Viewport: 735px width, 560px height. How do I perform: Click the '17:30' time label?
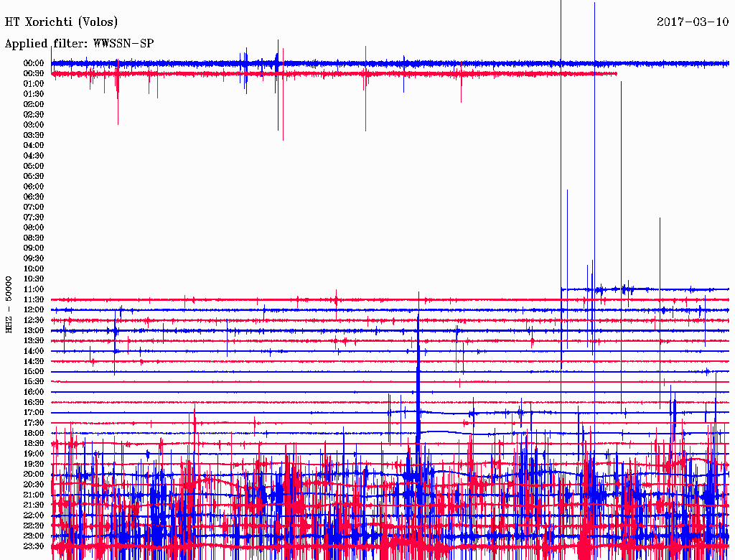tap(34, 423)
